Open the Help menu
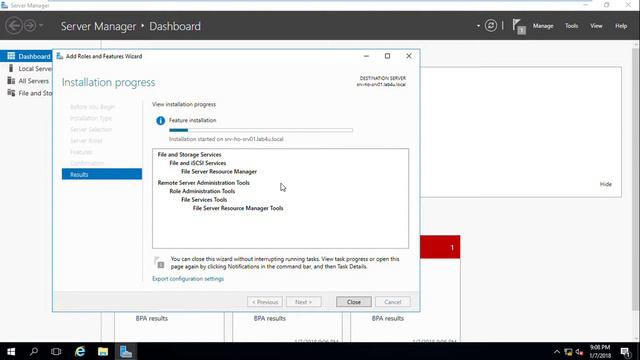Image resolution: width=640 pixels, height=360 pixels. click(x=621, y=26)
